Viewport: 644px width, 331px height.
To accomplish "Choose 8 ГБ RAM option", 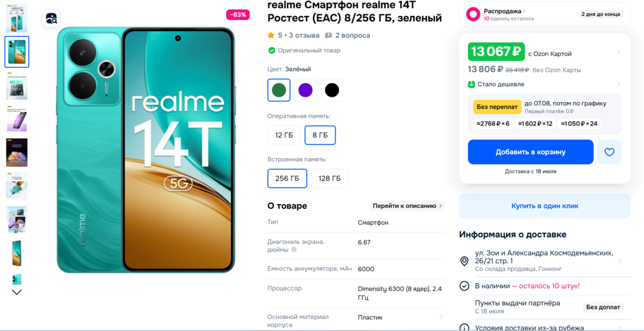I will (x=320, y=135).
